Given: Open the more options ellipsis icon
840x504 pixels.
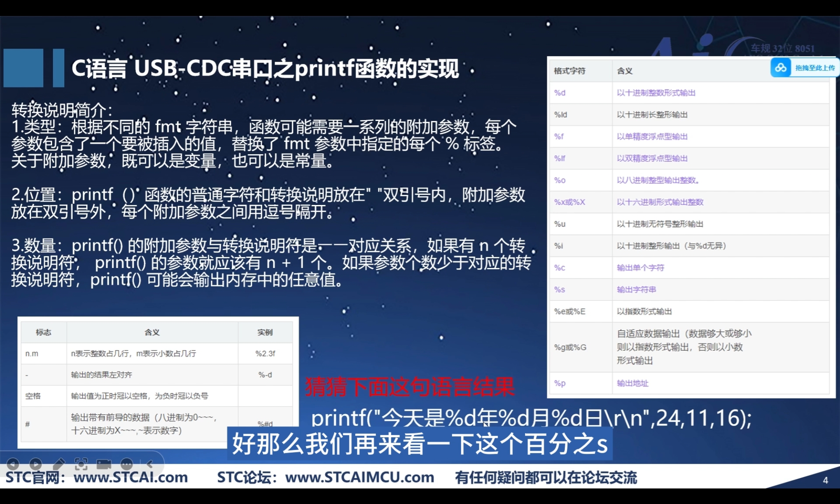Looking at the screenshot, I should (126, 464).
